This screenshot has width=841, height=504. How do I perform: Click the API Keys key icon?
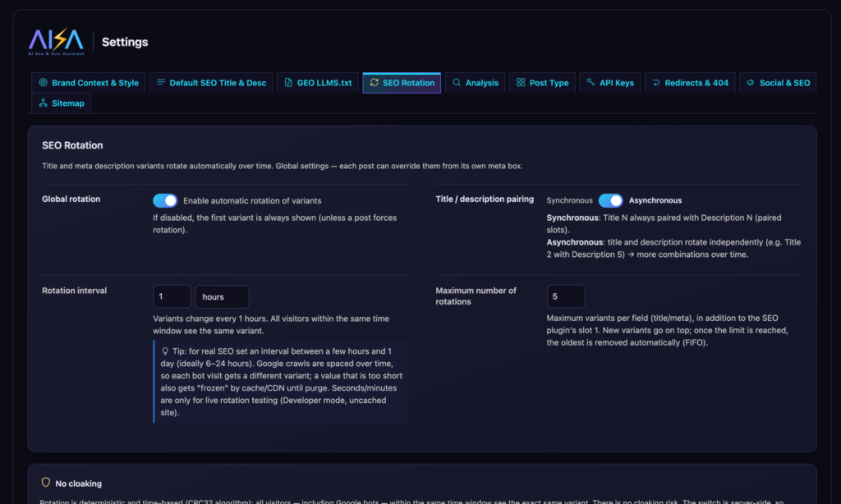click(x=591, y=82)
